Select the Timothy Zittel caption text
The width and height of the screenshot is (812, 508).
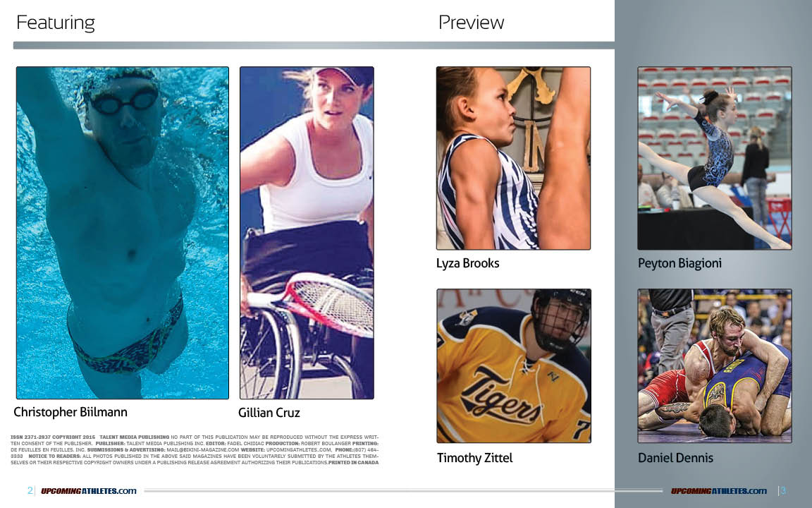point(475,458)
